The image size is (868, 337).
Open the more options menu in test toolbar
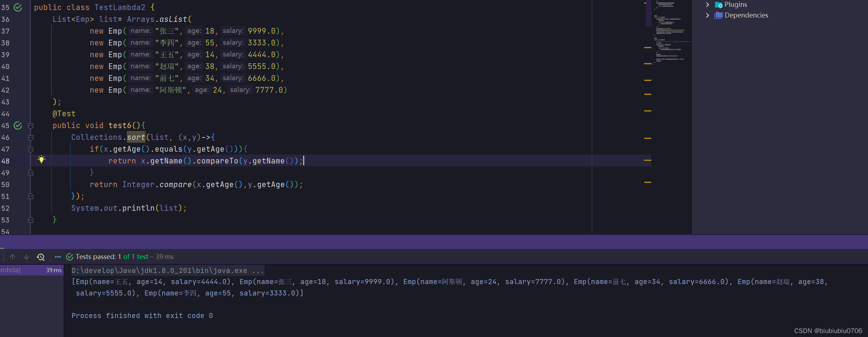57,257
